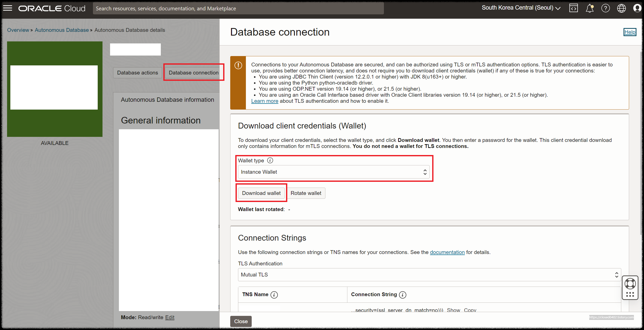Click the General information heading
The width and height of the screenshot is (644, 330).
(x=161, y=120)
